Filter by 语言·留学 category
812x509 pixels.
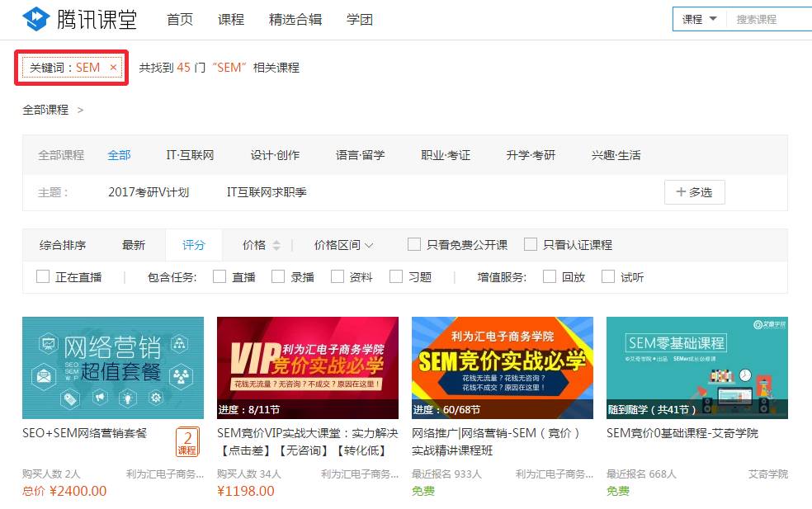coord(361,155)
